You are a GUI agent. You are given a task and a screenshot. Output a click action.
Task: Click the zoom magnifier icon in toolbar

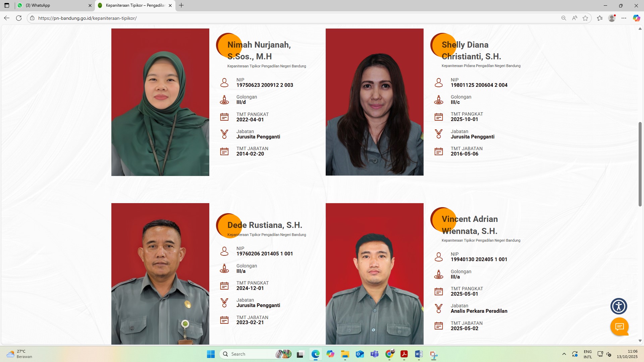pos(563,18)
